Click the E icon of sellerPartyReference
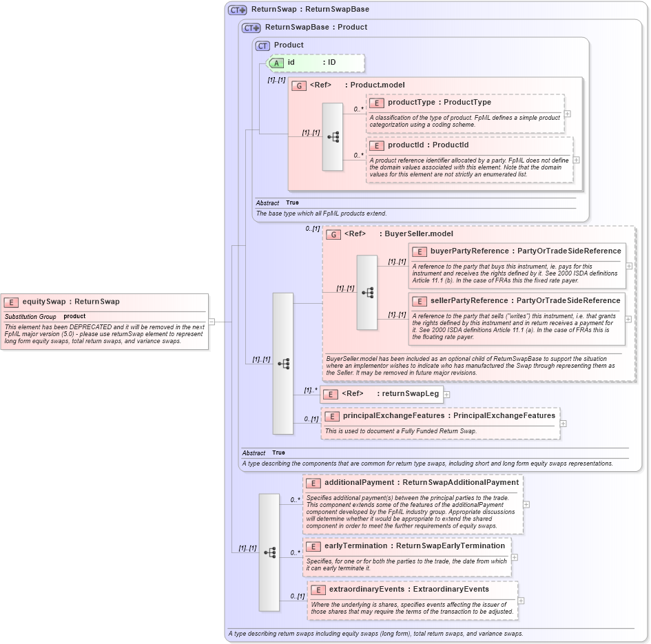This screenshot has height=644, width=651. coord(419,301)
